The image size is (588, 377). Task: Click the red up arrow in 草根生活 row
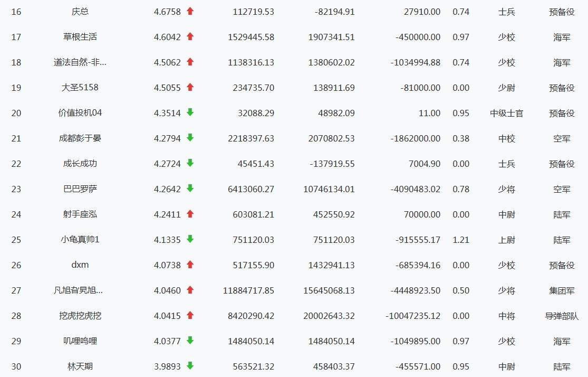(x=190, y=36)
